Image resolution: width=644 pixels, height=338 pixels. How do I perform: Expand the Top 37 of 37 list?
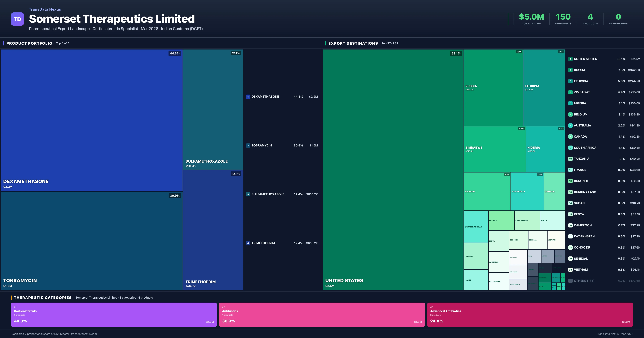coord(390,43)
